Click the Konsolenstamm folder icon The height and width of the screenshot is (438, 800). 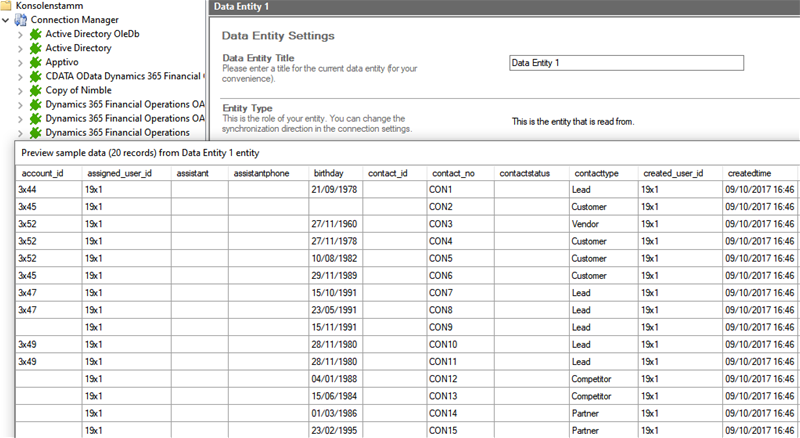pos(9,6)
